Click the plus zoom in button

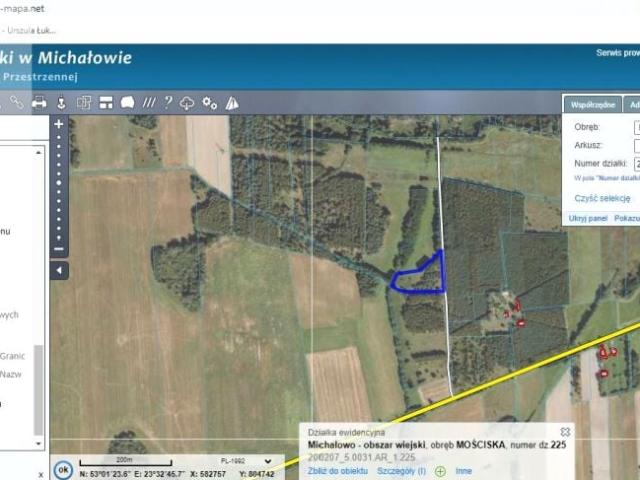59,125
